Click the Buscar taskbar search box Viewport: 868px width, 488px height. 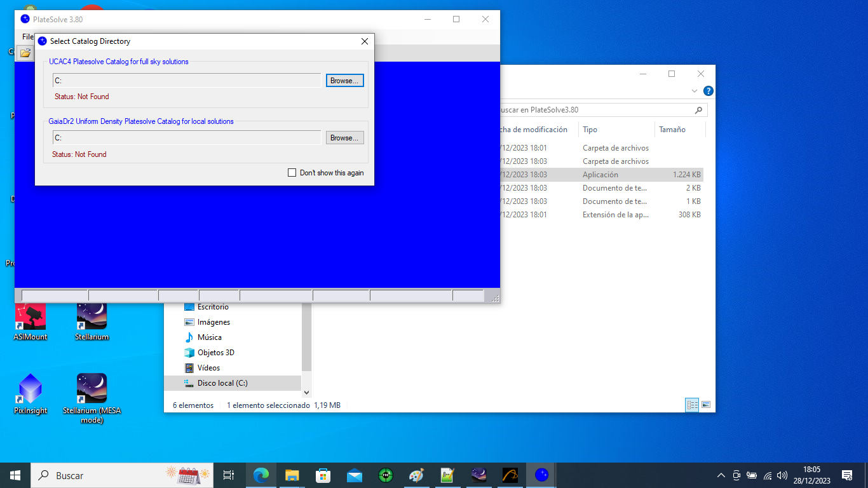(x=122, y=475)
